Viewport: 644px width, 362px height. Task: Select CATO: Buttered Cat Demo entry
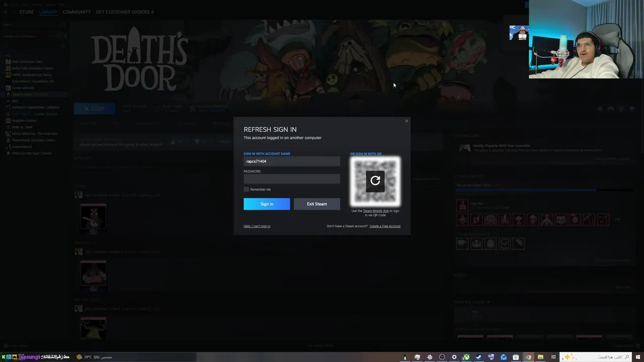pos(32,74)
